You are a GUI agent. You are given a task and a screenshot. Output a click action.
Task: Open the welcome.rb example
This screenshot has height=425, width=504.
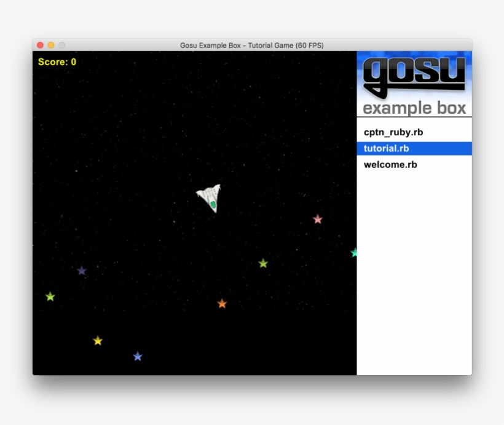[x=390, y=164]
